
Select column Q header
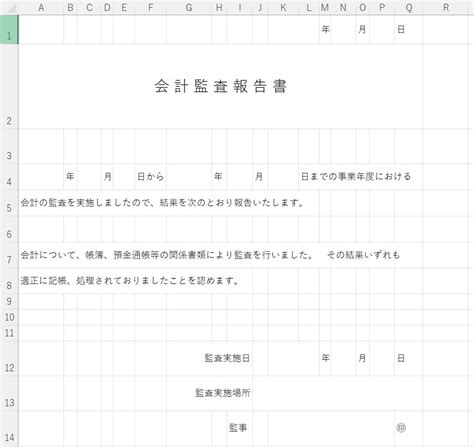click(409, 7)
